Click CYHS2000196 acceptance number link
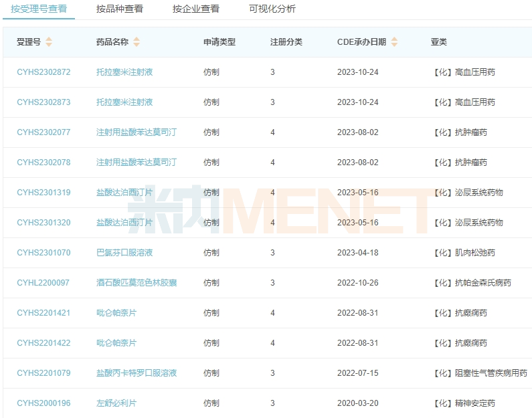This screenshot has width=532, height=418. coord(43,403)
